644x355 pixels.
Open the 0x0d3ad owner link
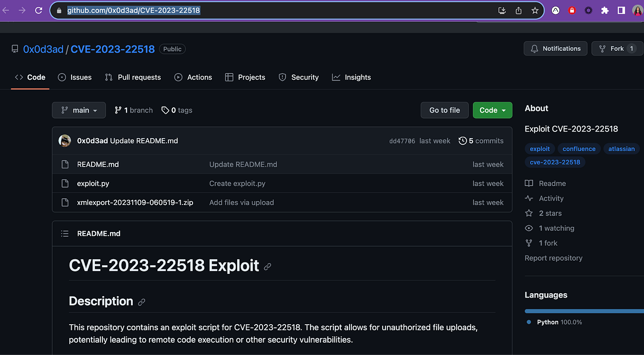pyautogui.click(x=43, y=49)
